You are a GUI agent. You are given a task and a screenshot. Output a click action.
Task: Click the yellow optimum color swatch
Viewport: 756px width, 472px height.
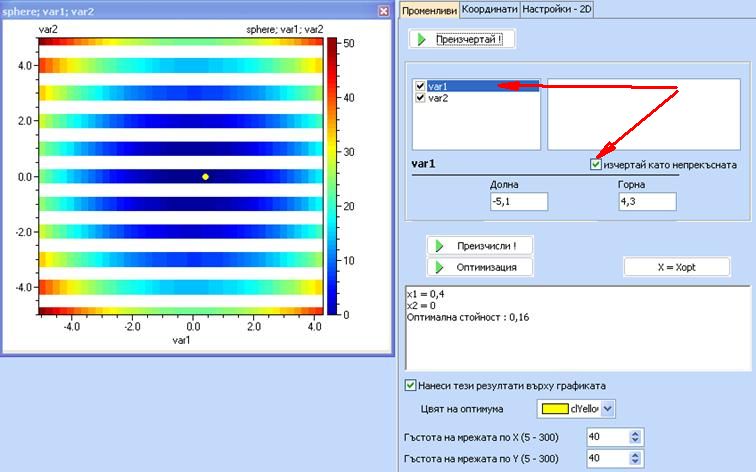(553, 408)
